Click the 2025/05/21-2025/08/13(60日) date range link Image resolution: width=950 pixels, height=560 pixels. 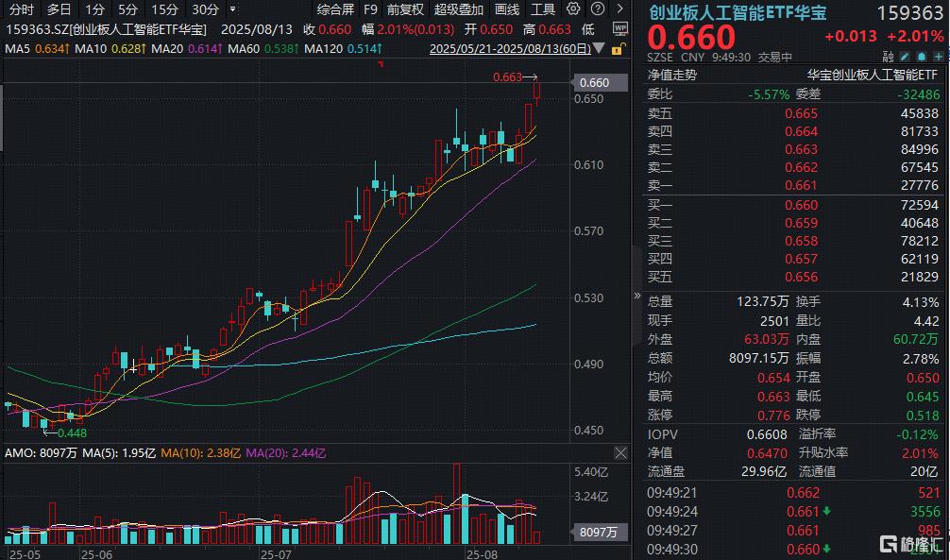[x=510, y=48]
